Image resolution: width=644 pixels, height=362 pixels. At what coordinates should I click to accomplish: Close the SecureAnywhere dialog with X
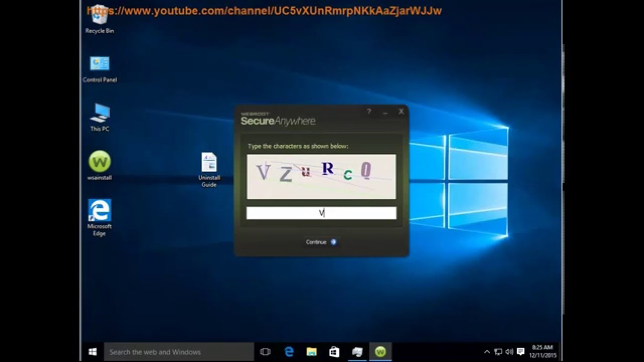click(401, 112)
